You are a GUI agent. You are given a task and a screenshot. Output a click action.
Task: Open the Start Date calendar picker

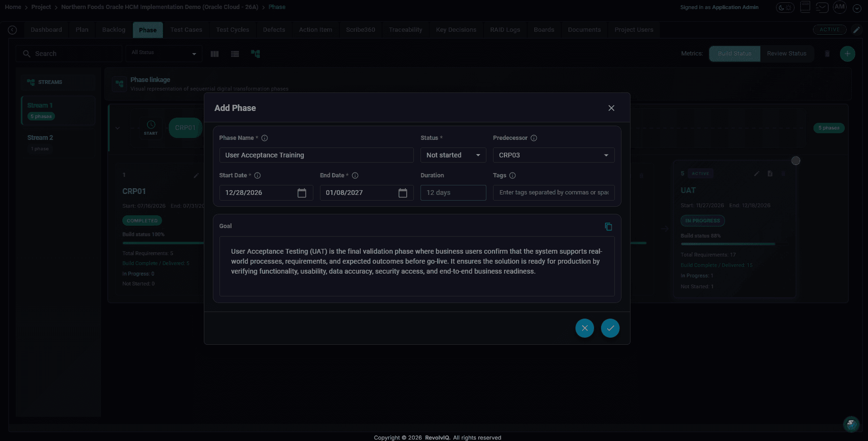click(x=302, y=193)
